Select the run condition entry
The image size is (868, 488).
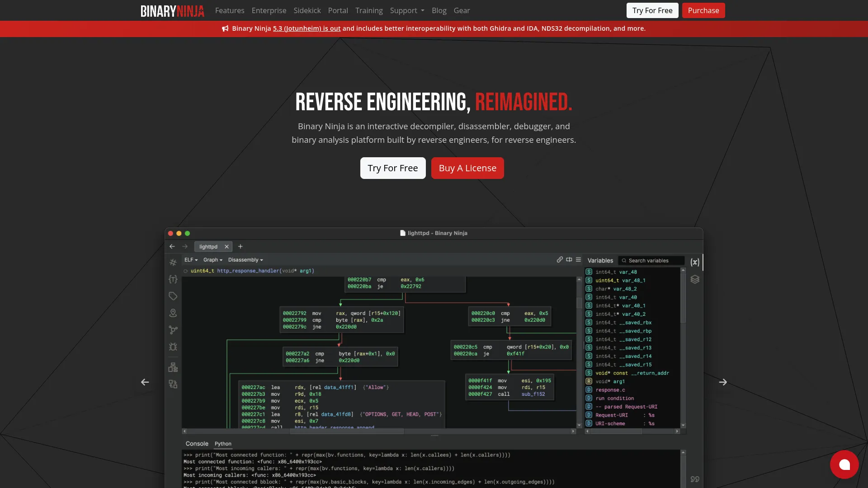pos(615,399)
